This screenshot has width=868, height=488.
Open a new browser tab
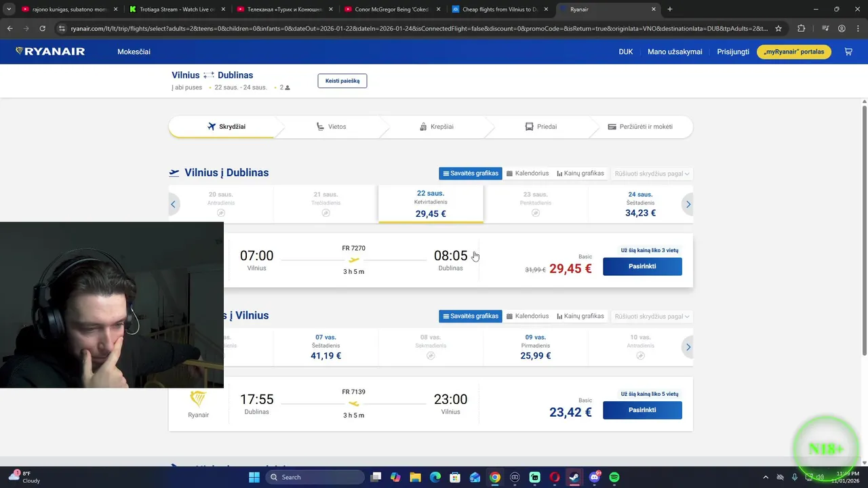click(670, 9)
